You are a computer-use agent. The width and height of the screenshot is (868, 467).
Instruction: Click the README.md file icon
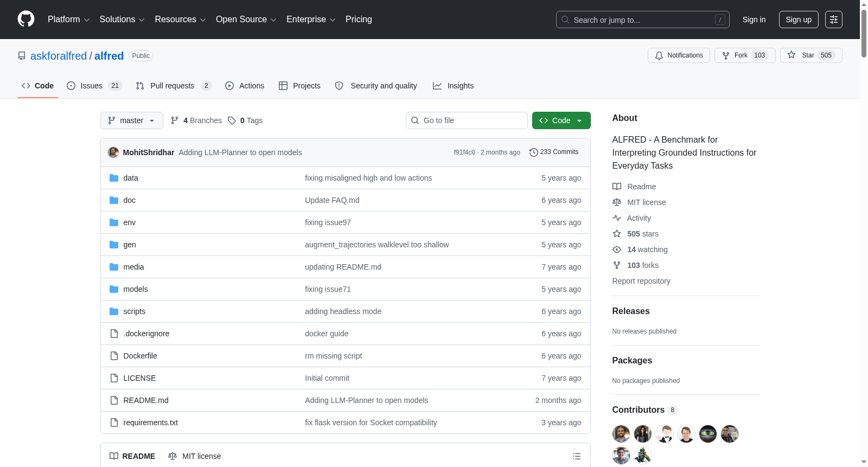tap(114, 400)
